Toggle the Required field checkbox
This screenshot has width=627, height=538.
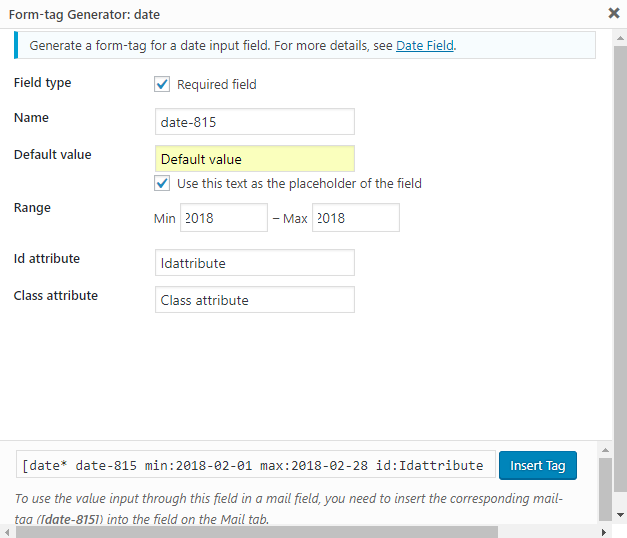click(162, 84)
